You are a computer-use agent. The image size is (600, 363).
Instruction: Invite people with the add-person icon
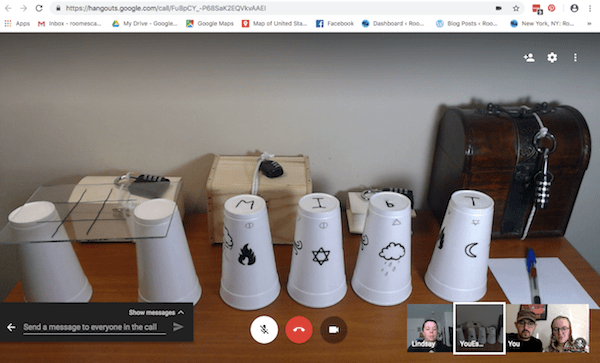point(529,58)
